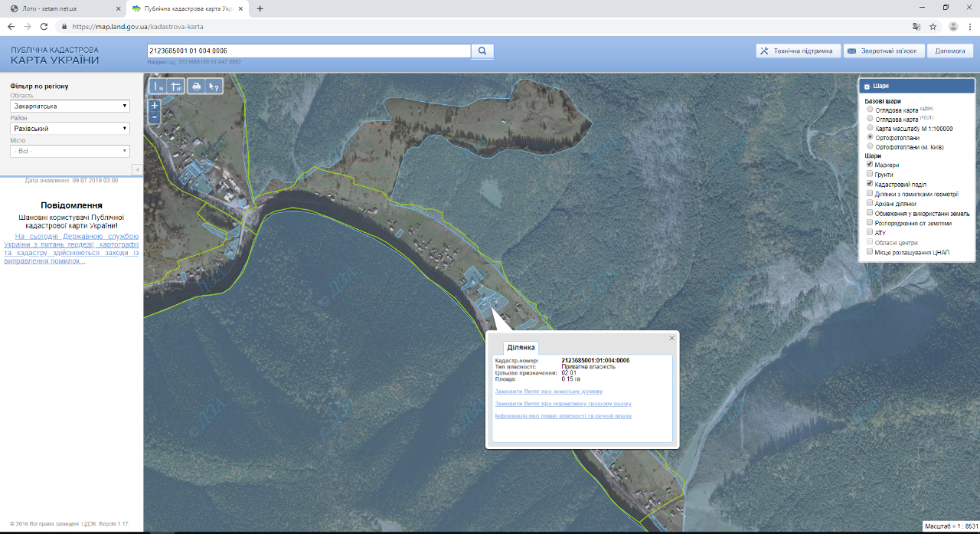This screenshot has width=980, height=534.
Task: Toggle Маркери layer checkbox
Action: pyautogui.click(x=870, y=164)
